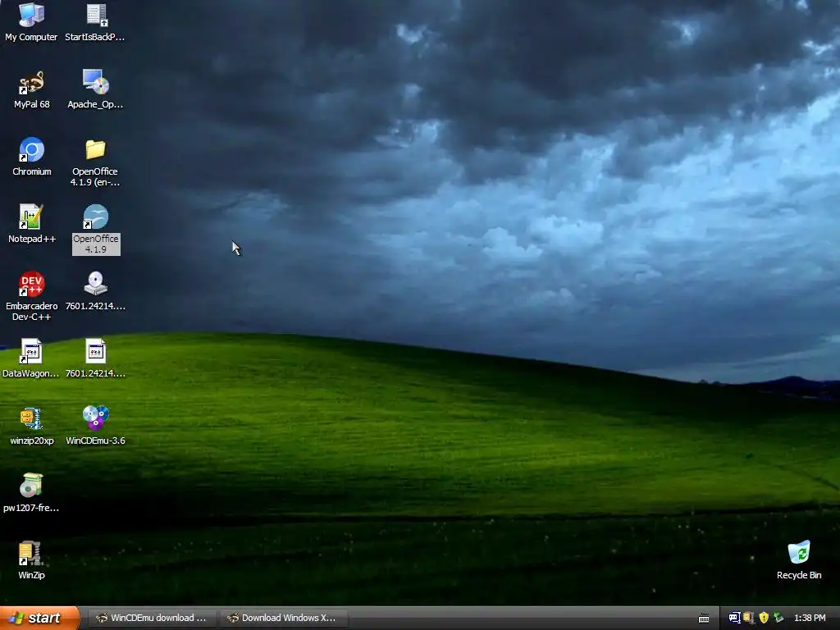840x630 pixels.
Task: Click the WinZip tray icon
Action: pos(749,618)
